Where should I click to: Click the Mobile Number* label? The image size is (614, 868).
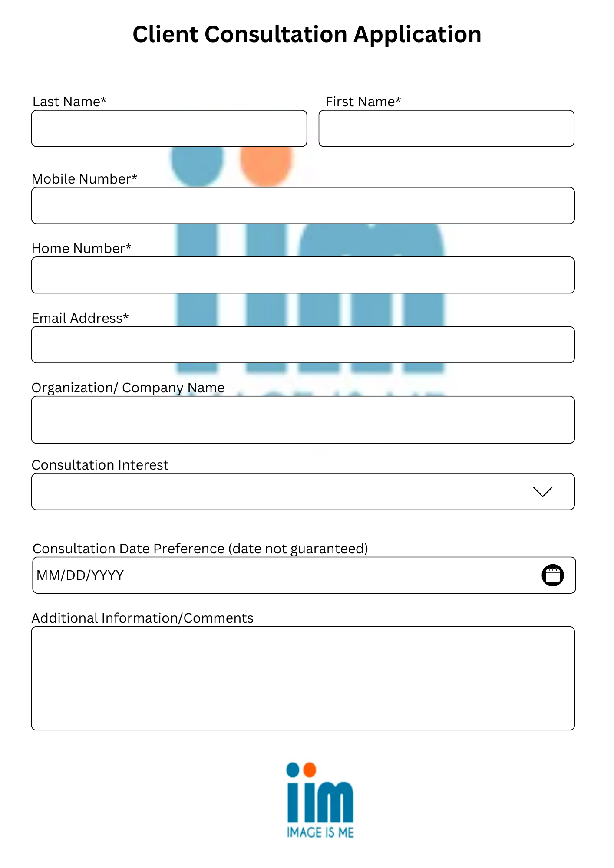(84, 179)
